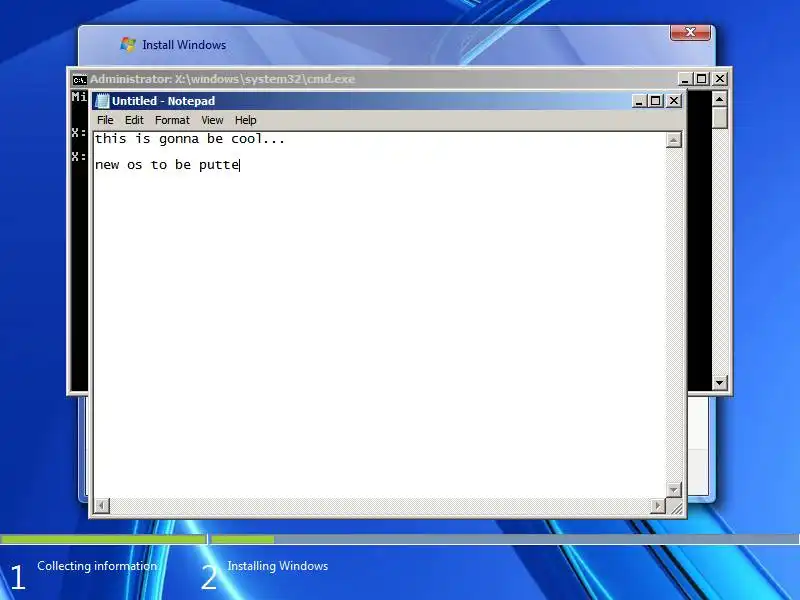
Task: Open the Notepad View menu
Action: point(212,120)
